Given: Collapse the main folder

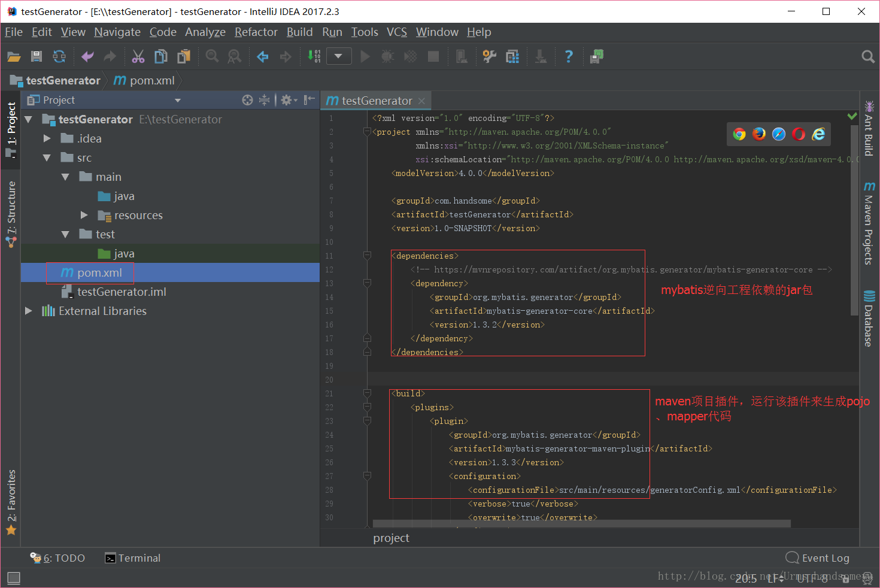Looking at the screenshot, I should coord(65,177).
